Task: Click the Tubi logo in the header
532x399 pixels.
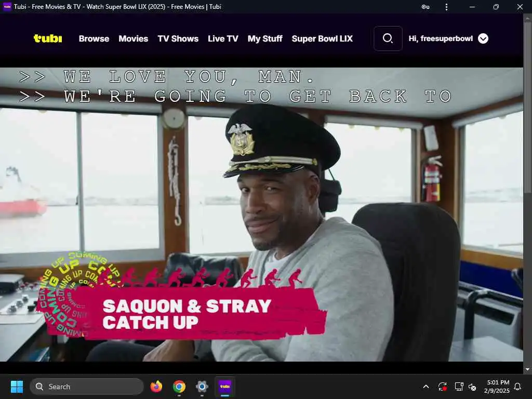Action: (x=48, y=38)
